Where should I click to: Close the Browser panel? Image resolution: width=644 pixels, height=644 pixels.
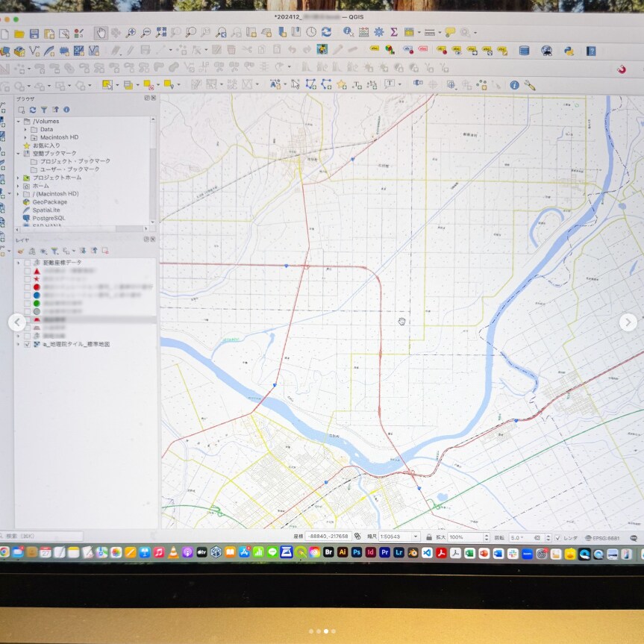(154, 99)
